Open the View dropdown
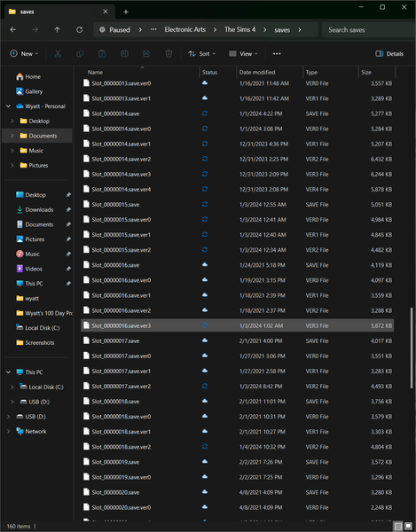 (x=243, y=53)
